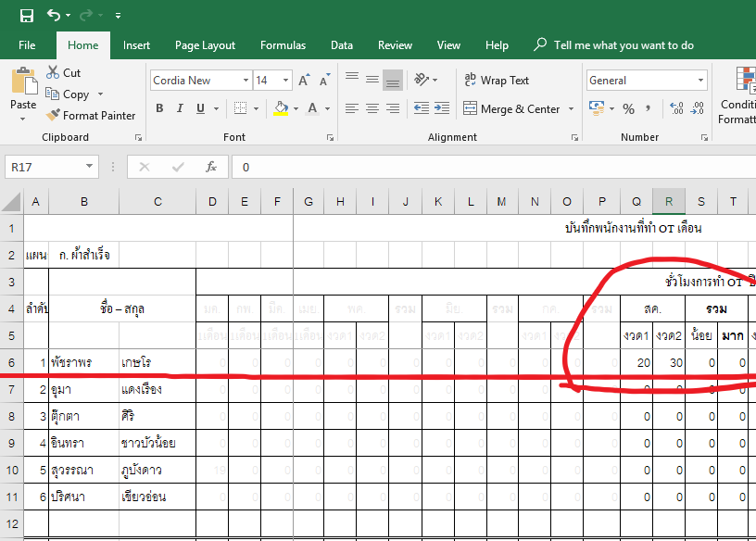Apply the yellow fill color

[x=282, y=109]
